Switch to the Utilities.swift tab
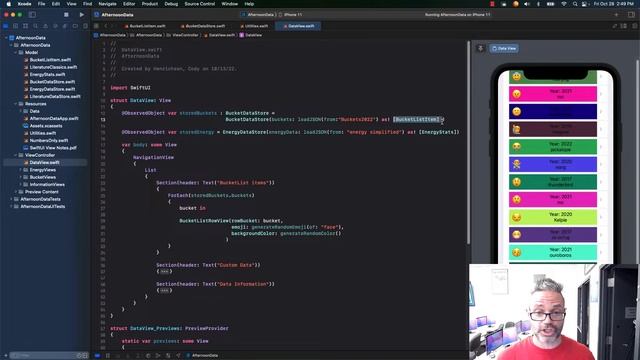This screenshot has height=360, width=640. point(254,26)
